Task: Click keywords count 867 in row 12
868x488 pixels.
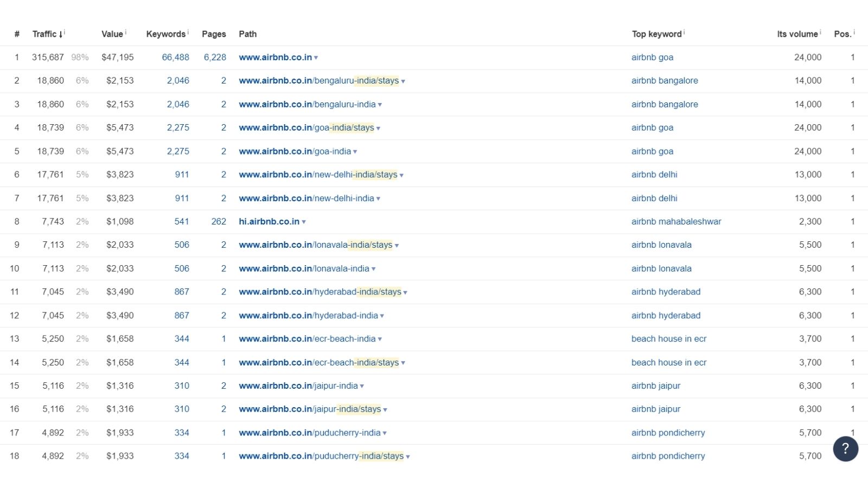Action: point(182,315)
